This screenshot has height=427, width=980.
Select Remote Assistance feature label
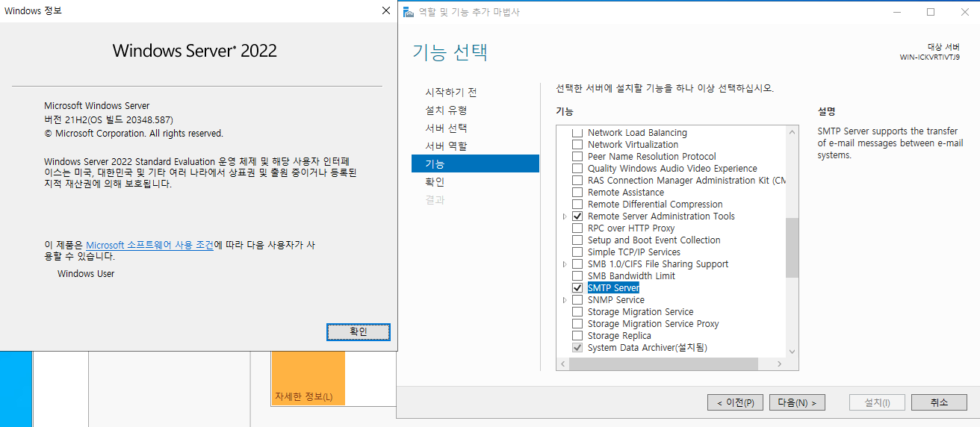(x=626, y=193)
